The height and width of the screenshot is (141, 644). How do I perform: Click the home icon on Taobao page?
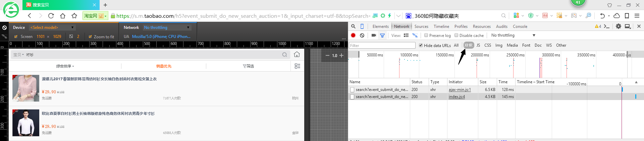pos(297,54)
